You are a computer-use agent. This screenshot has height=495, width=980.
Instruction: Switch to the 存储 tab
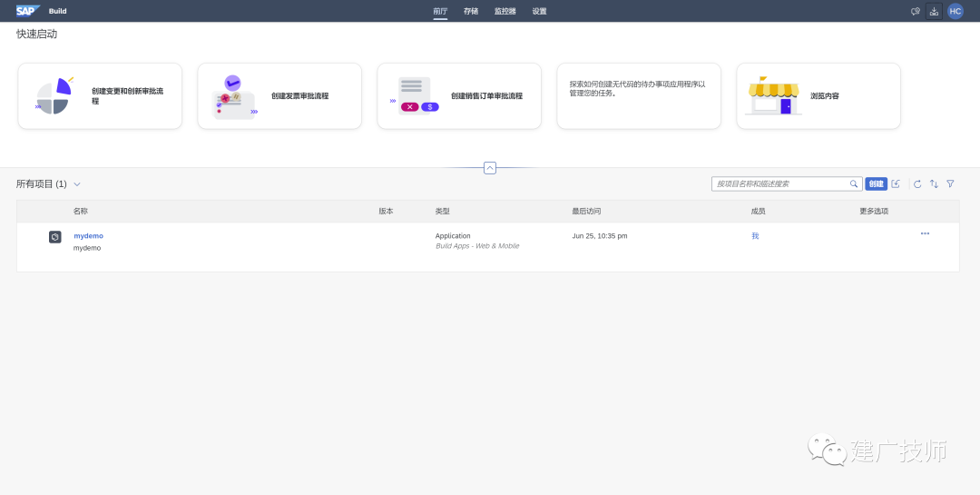pyautogui.click(x=471, y=11)
